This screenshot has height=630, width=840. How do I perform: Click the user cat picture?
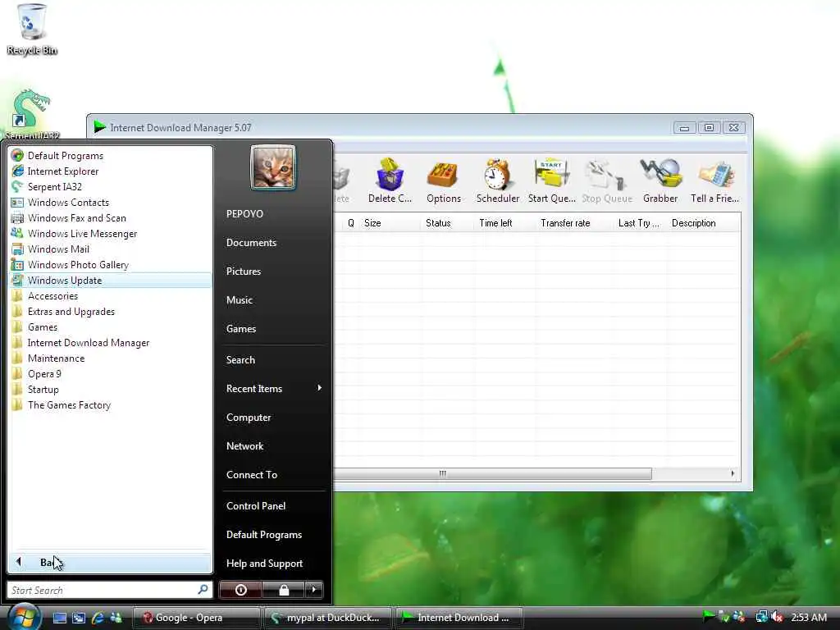pyautogui.click(x=272, y=167)
